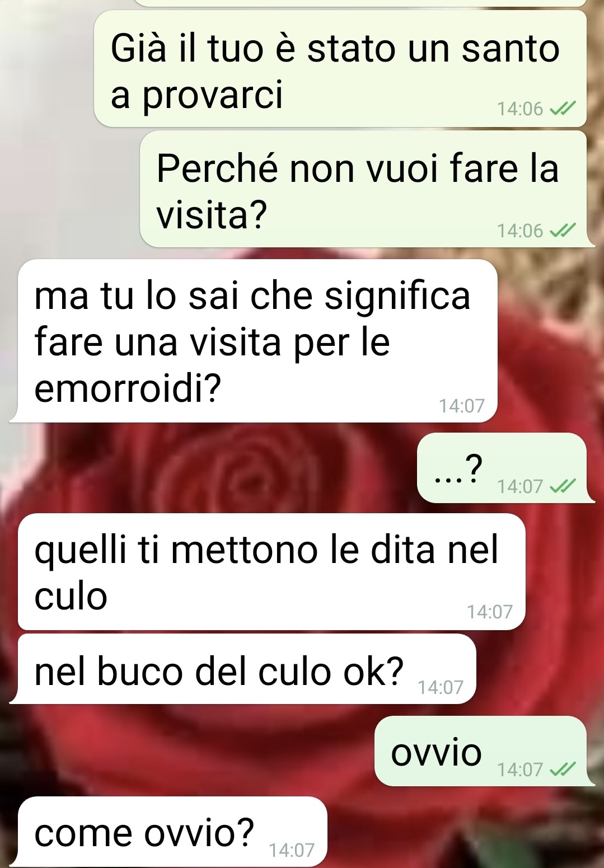Tap the read ticks next to 'ovvio' message

pos(563,770)
